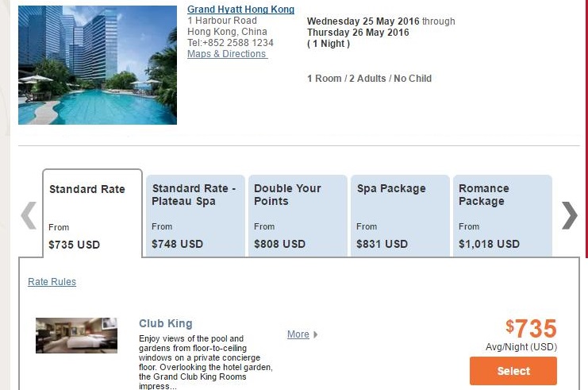Click the hotel pool photo
Image resolution: width=588 pixels, height=390 pixels.
click(97, 64)
